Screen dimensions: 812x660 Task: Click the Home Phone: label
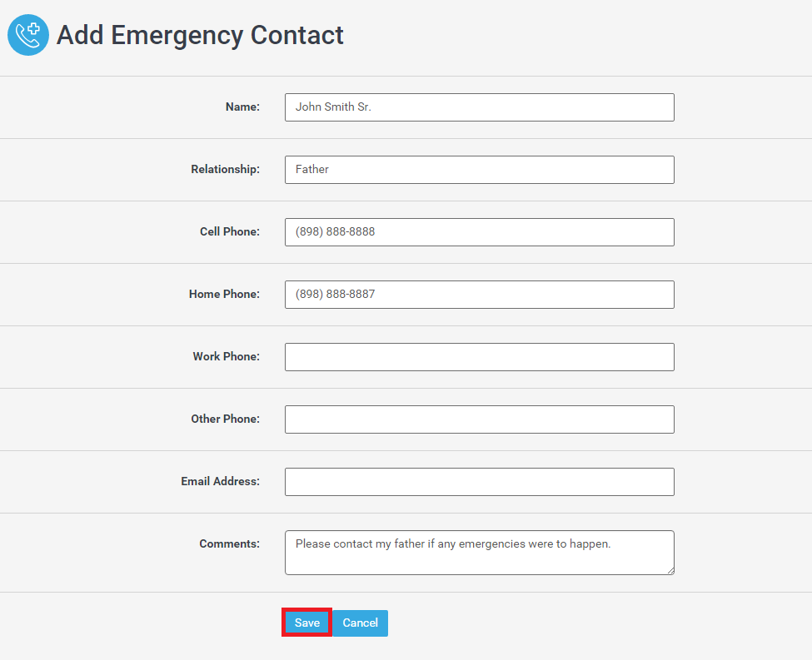point(224,294)
